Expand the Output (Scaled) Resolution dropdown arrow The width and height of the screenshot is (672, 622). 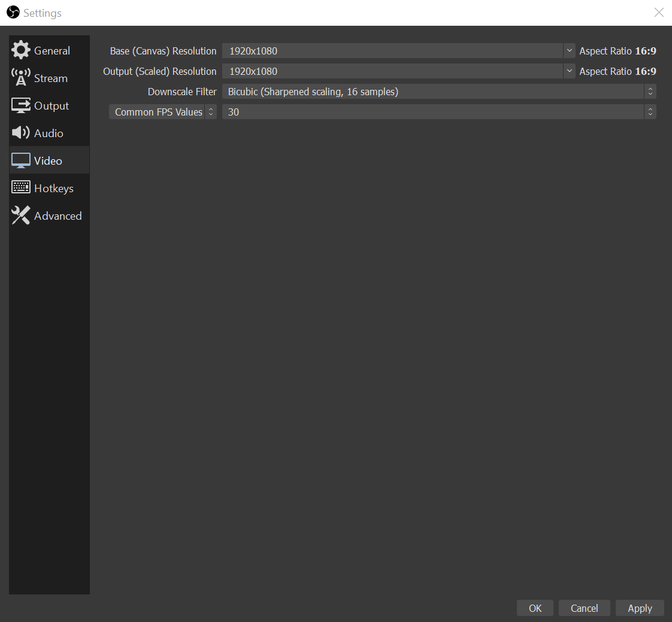pos(569,71)
